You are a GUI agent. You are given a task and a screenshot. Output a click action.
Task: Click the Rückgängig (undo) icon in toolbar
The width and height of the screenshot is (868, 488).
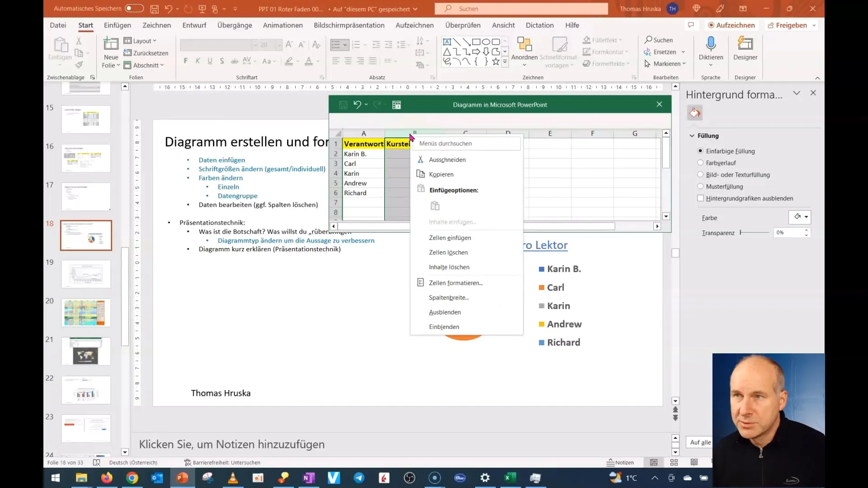pos(168,8)
